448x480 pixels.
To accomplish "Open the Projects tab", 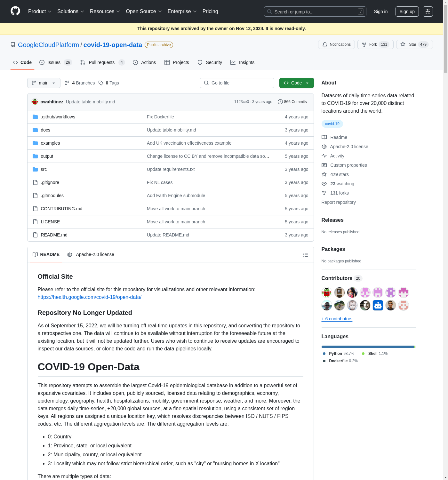I will click(177, 62).
